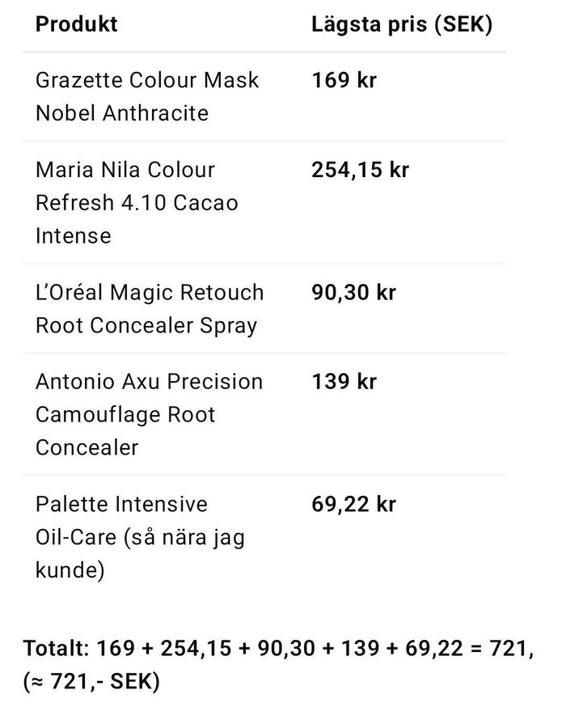Click the Lägsta pris (SEK) column header

click(x=402, y=23)
